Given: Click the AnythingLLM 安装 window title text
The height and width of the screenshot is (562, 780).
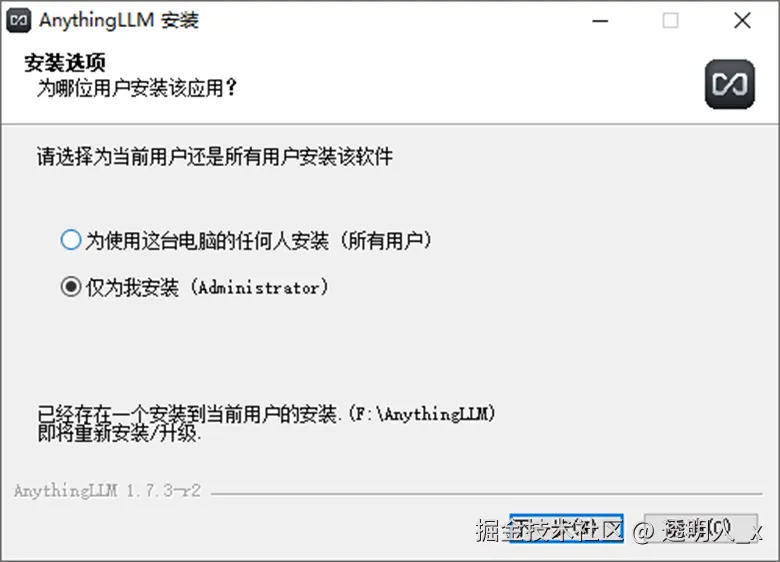Looking at the screenshot, I should point(119,20).
